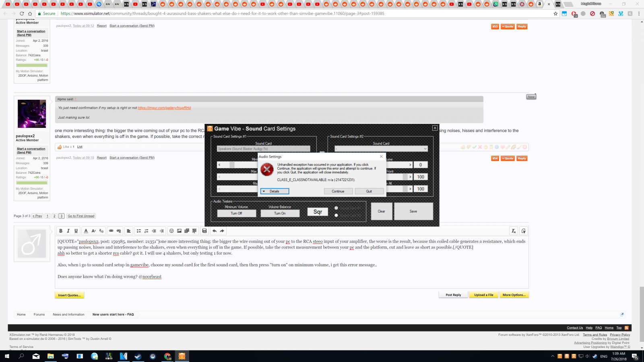Click Go to First Unread

pyautogui.click(x=81, y=216)
